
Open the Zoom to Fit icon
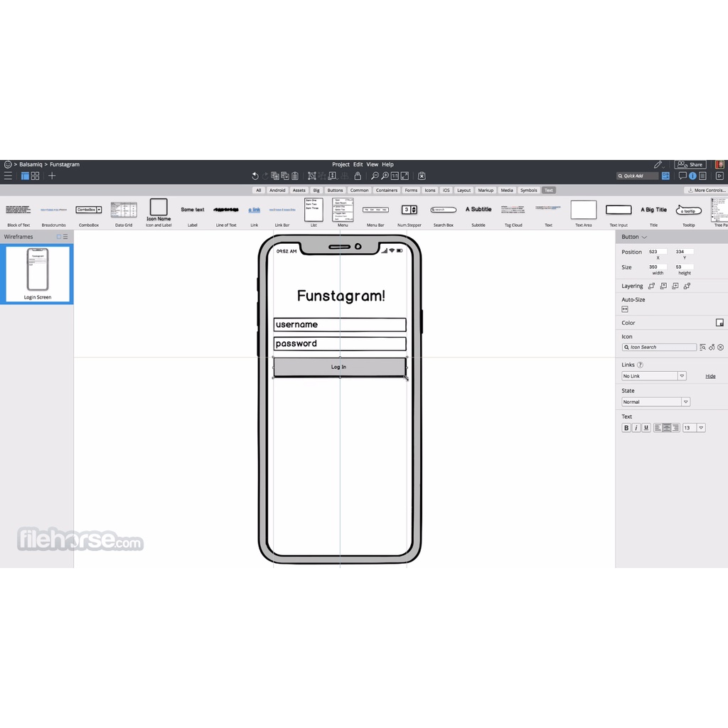(404, 176)
